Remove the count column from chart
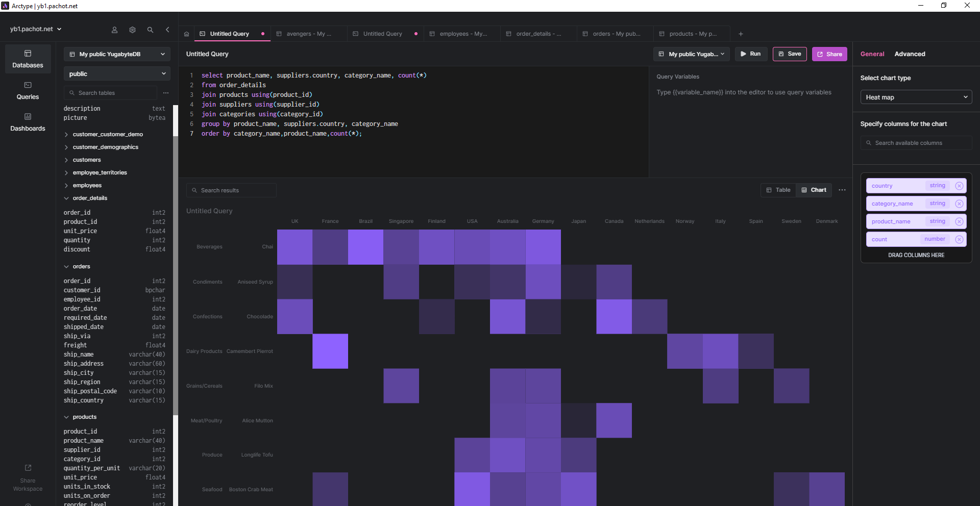The image size is (980, 506). pos(959,239)
